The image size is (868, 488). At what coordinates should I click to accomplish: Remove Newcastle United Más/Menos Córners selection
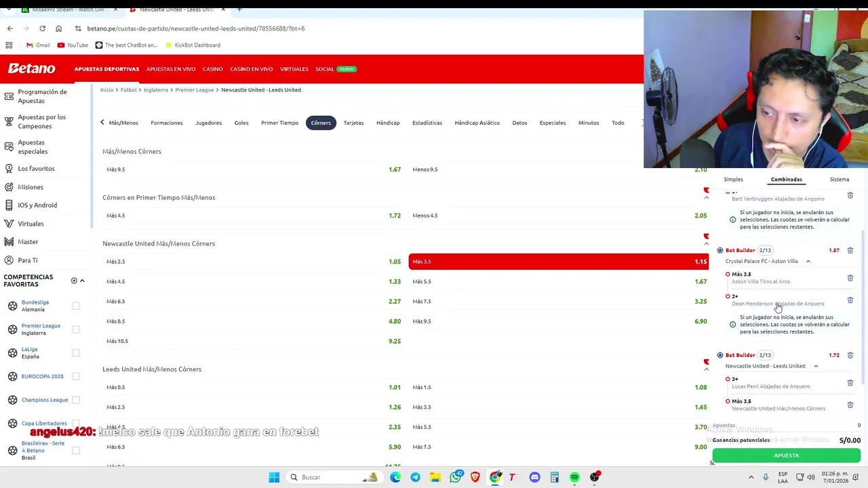click(850, 405)
